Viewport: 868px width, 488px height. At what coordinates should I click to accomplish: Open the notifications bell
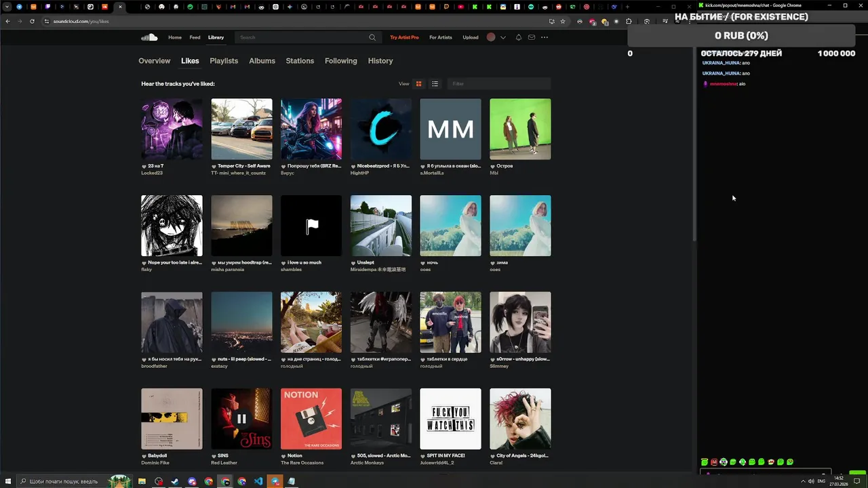[519, 37]
